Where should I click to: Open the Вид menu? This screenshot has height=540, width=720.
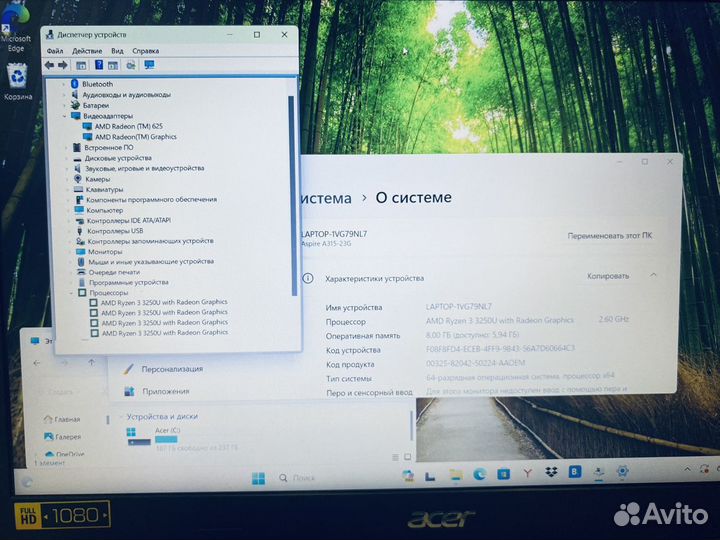(x=118, y=51)
